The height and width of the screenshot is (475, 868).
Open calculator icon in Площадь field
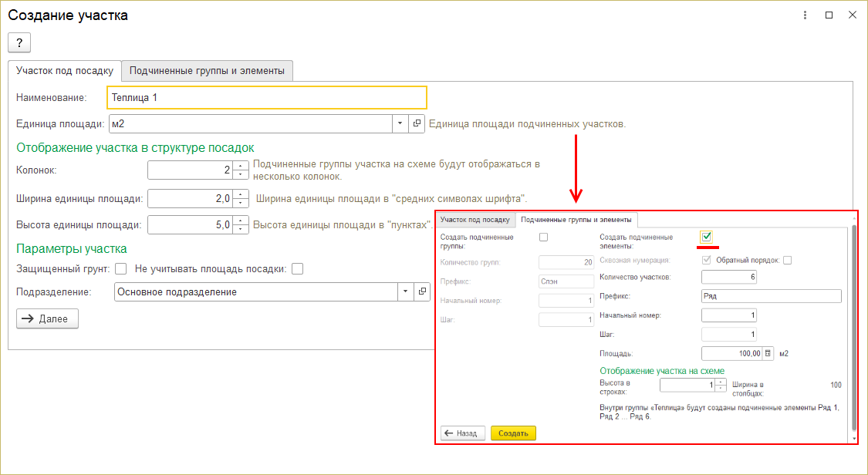click(767, 353)
